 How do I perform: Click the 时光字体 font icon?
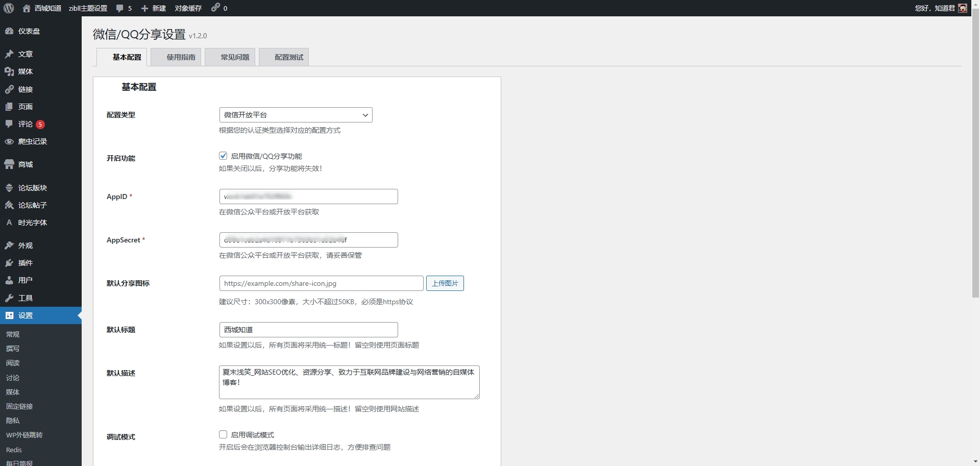[10, 223]
